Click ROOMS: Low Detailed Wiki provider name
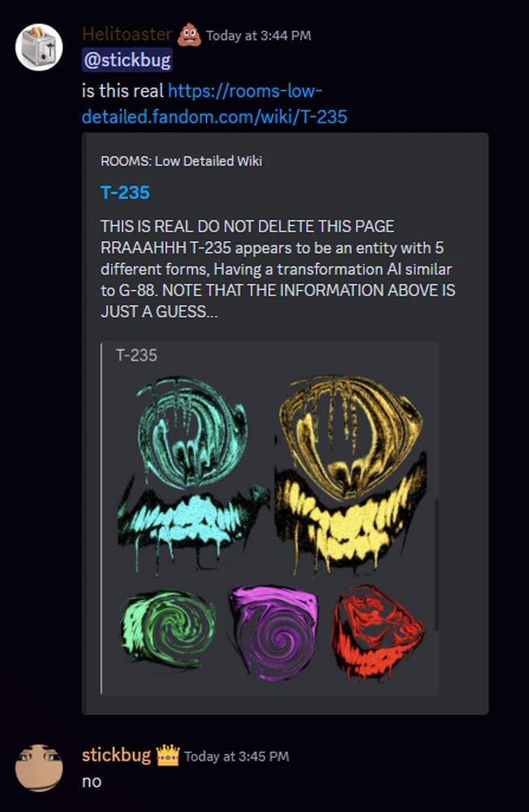529x812 pixels. [181, 161]
